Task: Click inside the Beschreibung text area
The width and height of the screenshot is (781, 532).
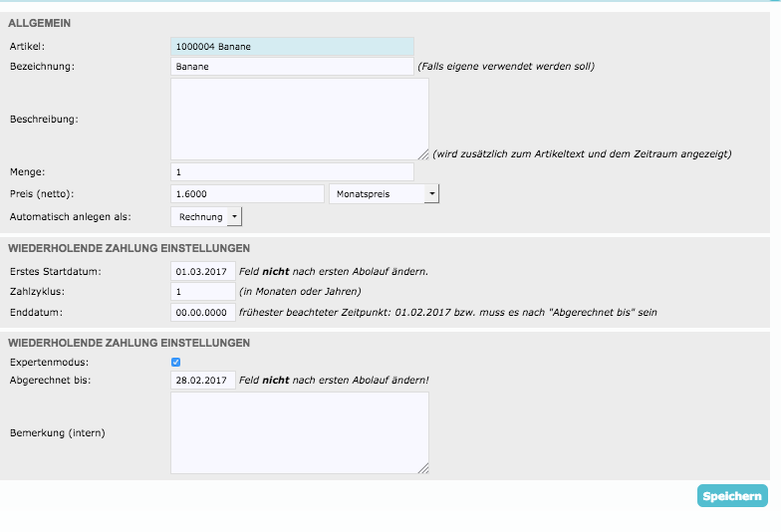Action: tap(299, 119)
